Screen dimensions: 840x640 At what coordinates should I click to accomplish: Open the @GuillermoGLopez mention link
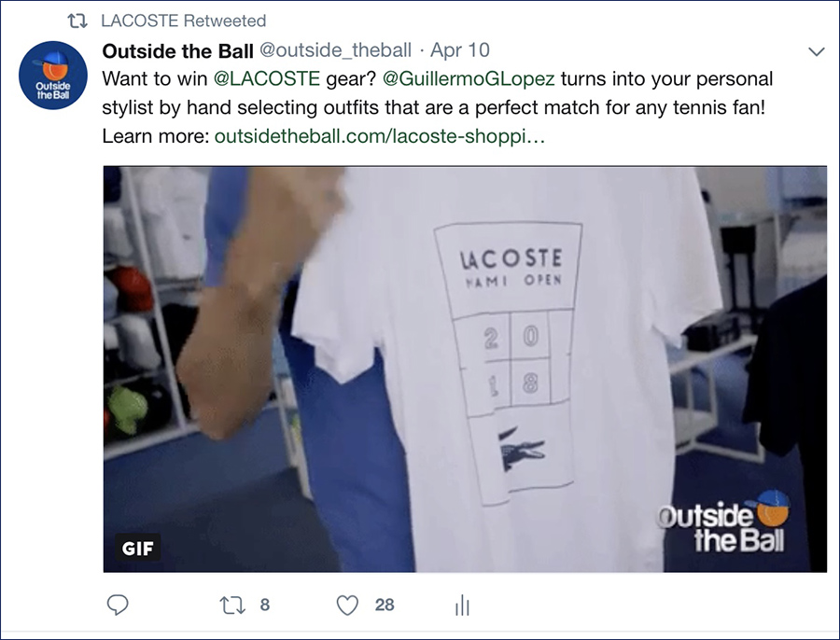pos(469,78)
